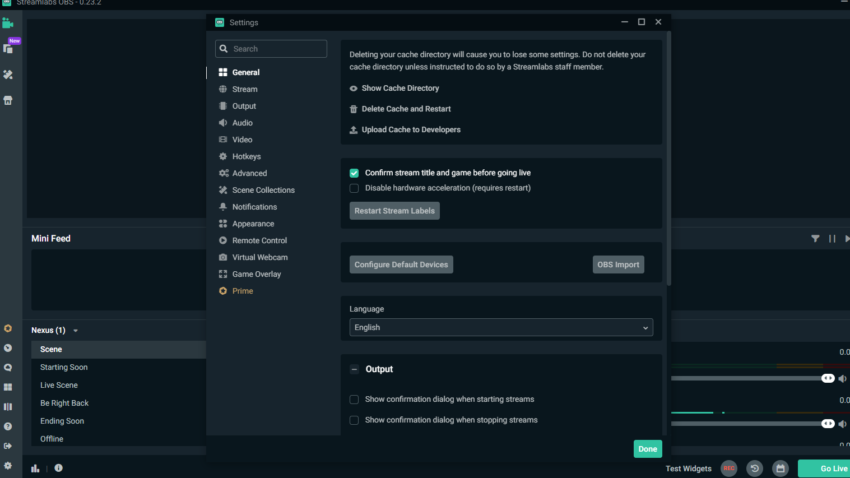Image resolution: width=850 pixels, height=478 pixels.
Task: Check confirmation dialog when stopping streams
Action: click(x=354, y=420)
